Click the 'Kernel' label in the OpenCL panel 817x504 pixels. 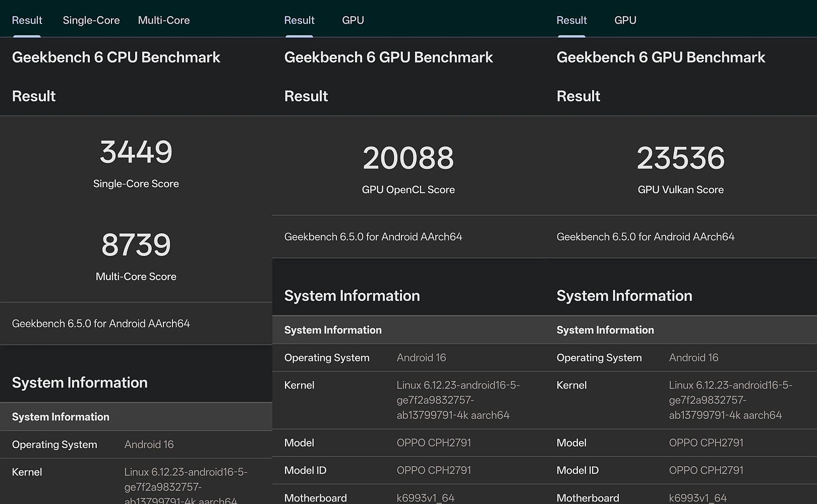[299, 386]
